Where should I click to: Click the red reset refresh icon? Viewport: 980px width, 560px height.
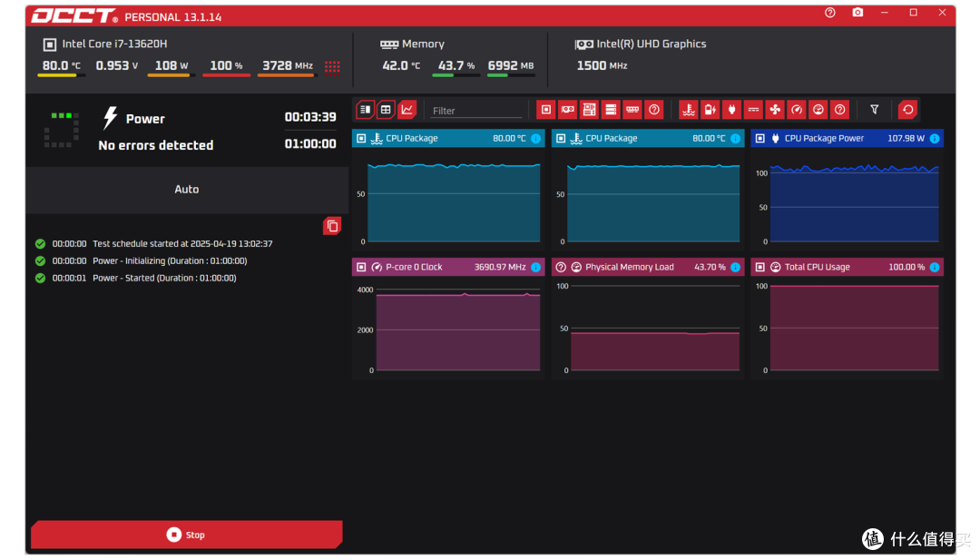[x=907, y=110]
